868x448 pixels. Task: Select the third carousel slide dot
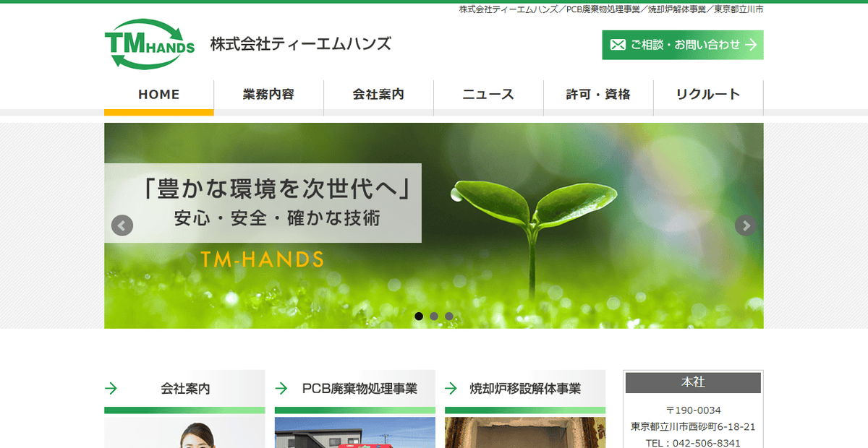click(x=449, y=316)
